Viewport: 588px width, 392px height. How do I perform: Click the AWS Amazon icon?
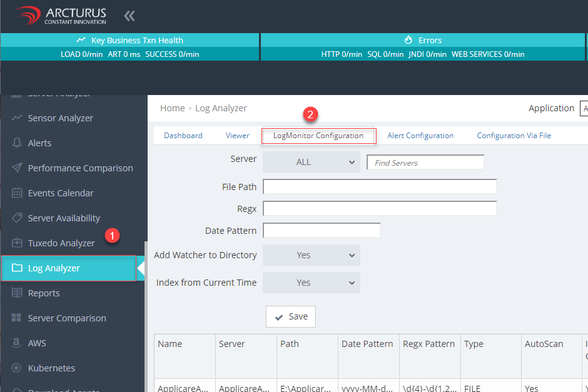pos(17,343)
